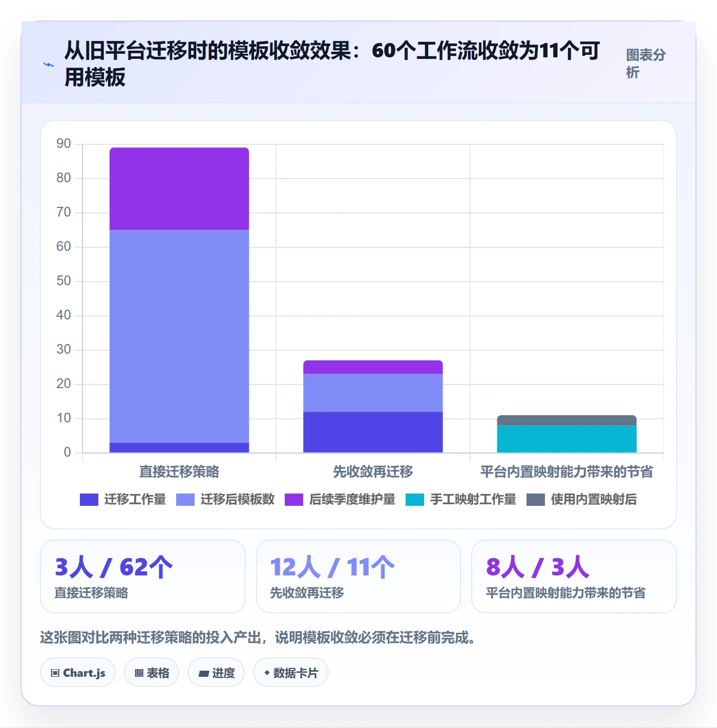Click the 50 y-axis tick label
The height and width of the screenshot is (728, 717).
click(x=64, y=281)
